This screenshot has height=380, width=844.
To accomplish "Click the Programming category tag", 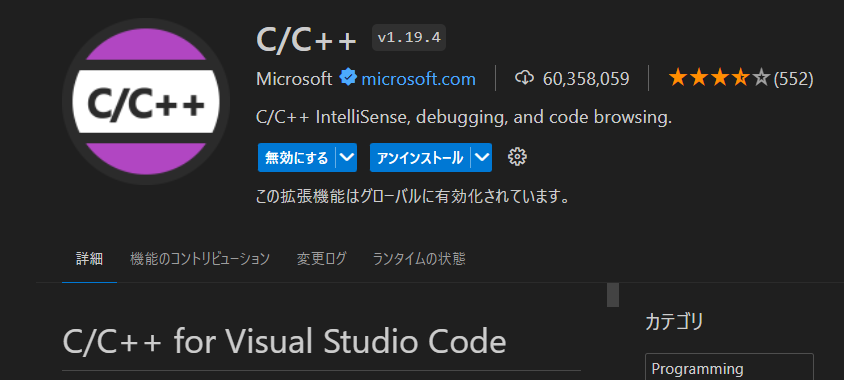I will 729,369.
